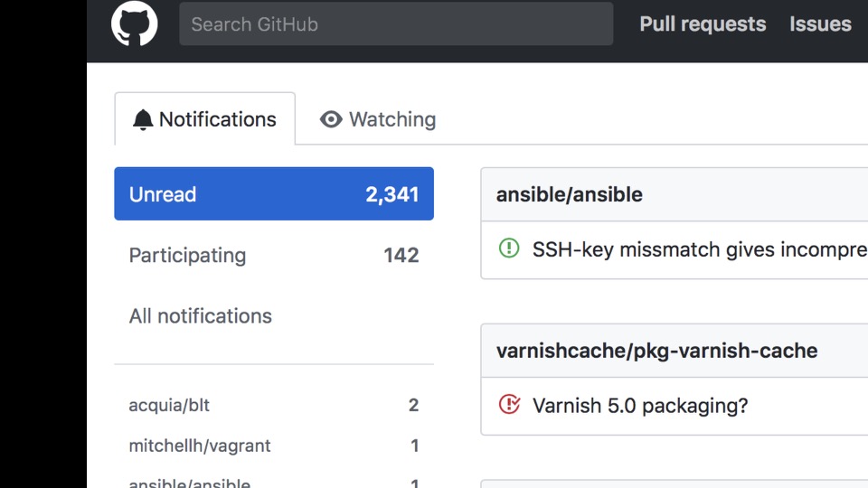
Task: Open the GitHub Octocat logo home
Action: tap(134, 23)
